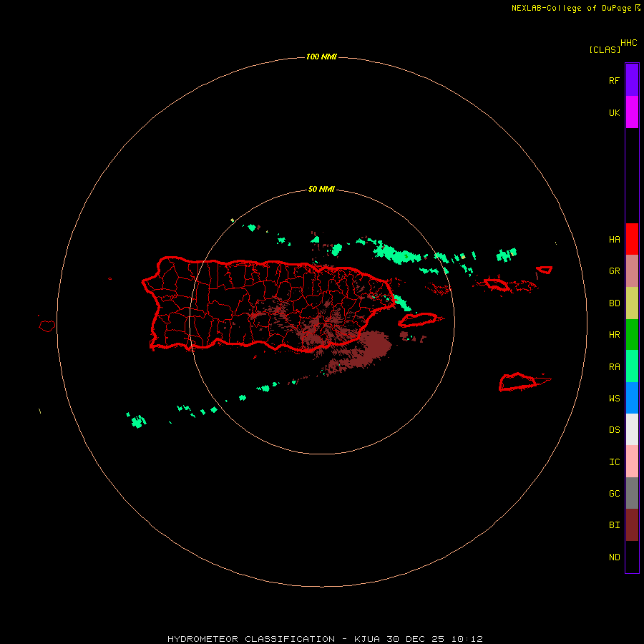Click the WS legend label
Screen dimensions: 644x644
tap(614, 398)
